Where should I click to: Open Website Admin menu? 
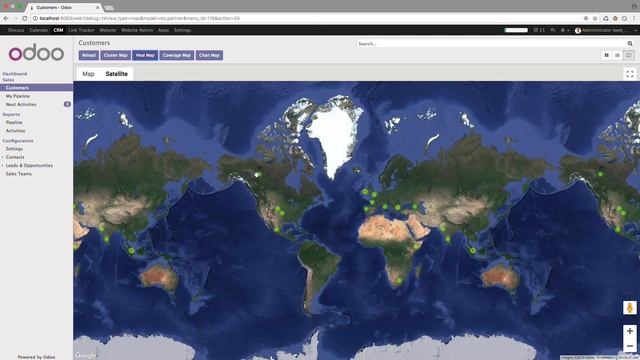[x=137, y=30]
